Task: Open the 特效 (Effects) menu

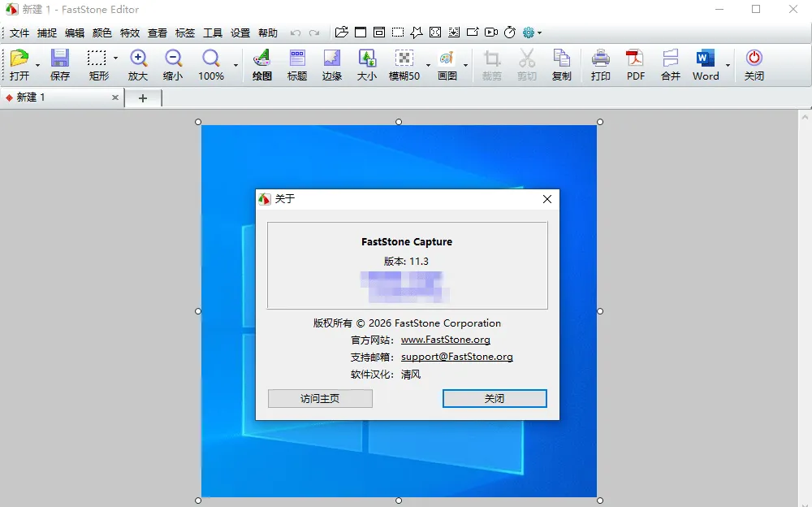Action: [129, 33]
